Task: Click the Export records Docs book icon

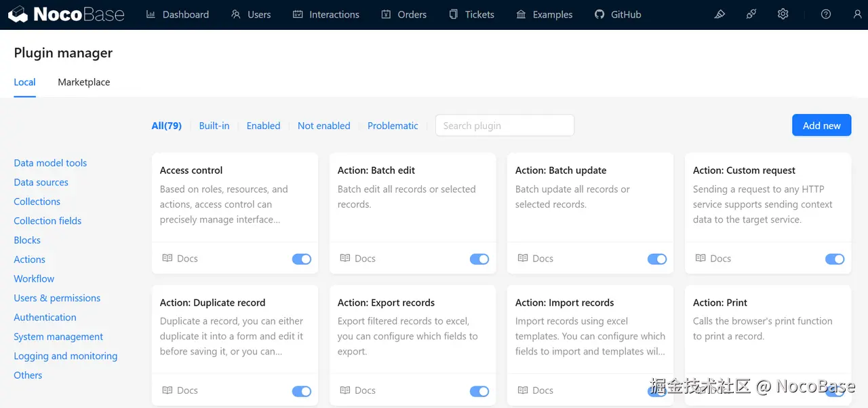Action: point(345,390)
